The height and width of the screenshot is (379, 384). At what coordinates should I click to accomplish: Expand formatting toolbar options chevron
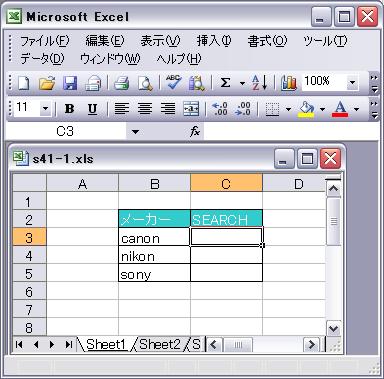coord(375,109)
